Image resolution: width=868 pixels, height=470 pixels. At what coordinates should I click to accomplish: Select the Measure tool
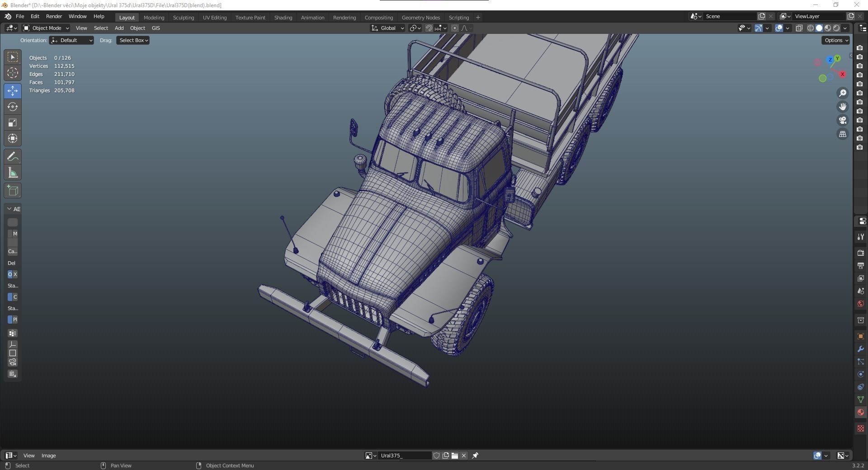click(13, 173)
